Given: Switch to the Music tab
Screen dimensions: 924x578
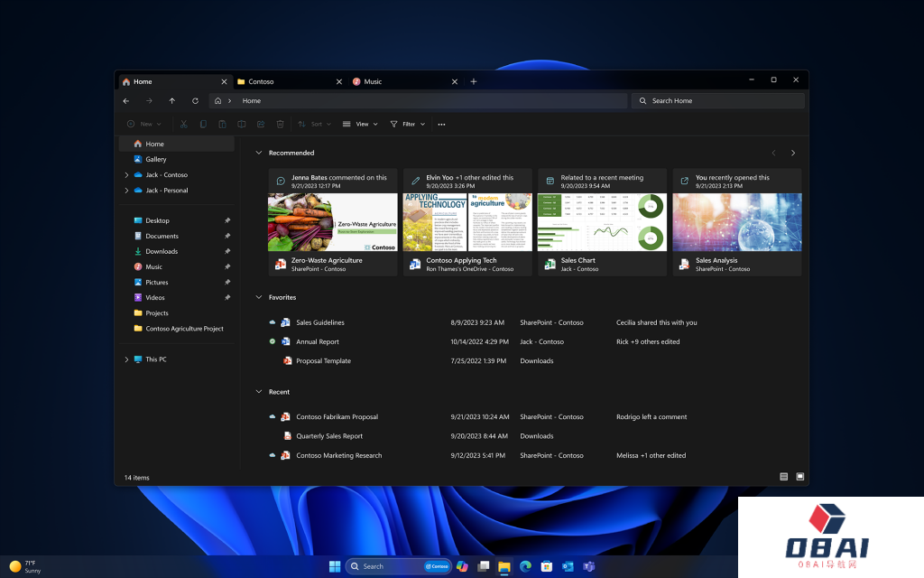Looking at the screenshot, I should click(x=373, y=81).
